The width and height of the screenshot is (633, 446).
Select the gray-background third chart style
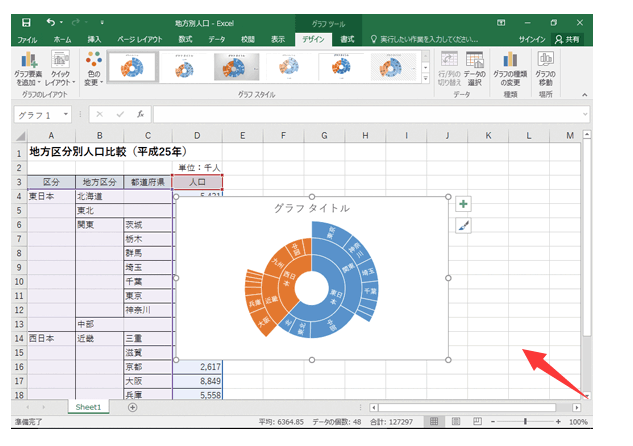[x=236, y=67]
